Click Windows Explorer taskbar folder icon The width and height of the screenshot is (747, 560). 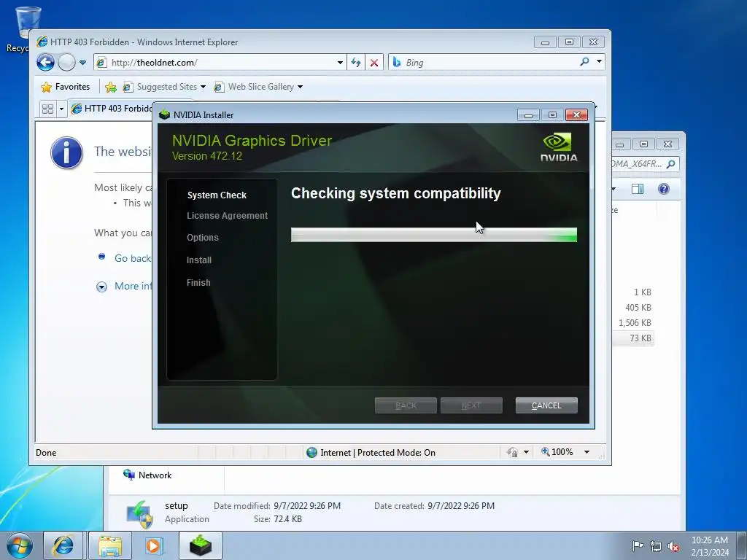coord(110,545)
